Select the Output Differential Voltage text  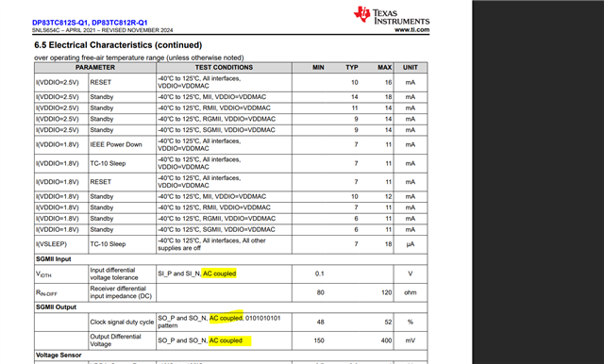pos(115,340)
